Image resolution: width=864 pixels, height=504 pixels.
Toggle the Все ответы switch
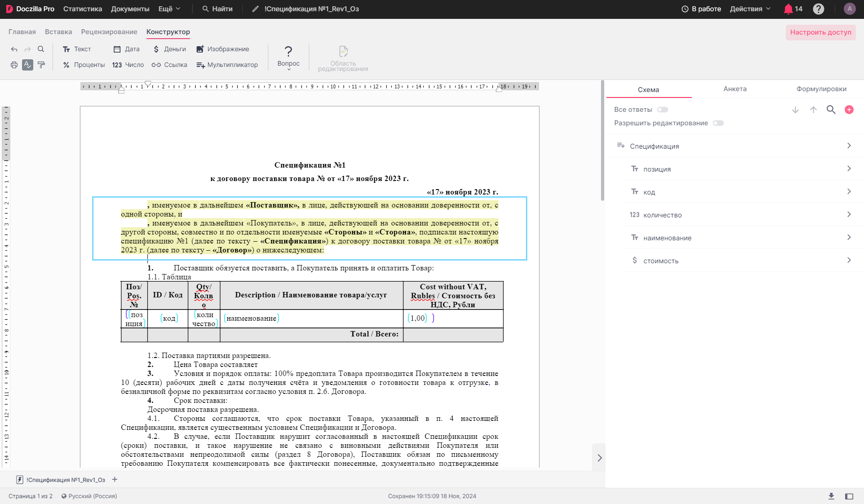pos(663,110)
